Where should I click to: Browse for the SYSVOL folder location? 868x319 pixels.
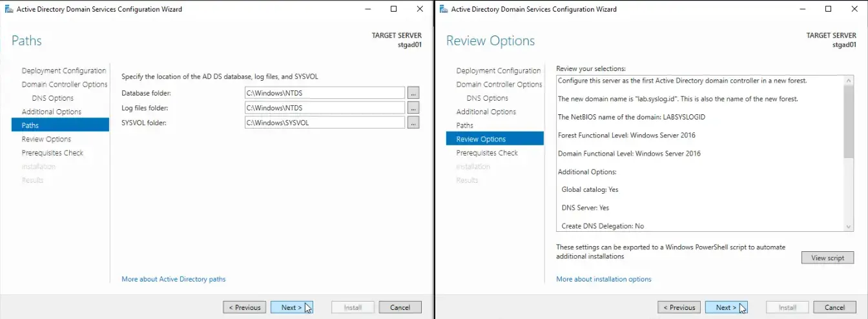point(414,123)
